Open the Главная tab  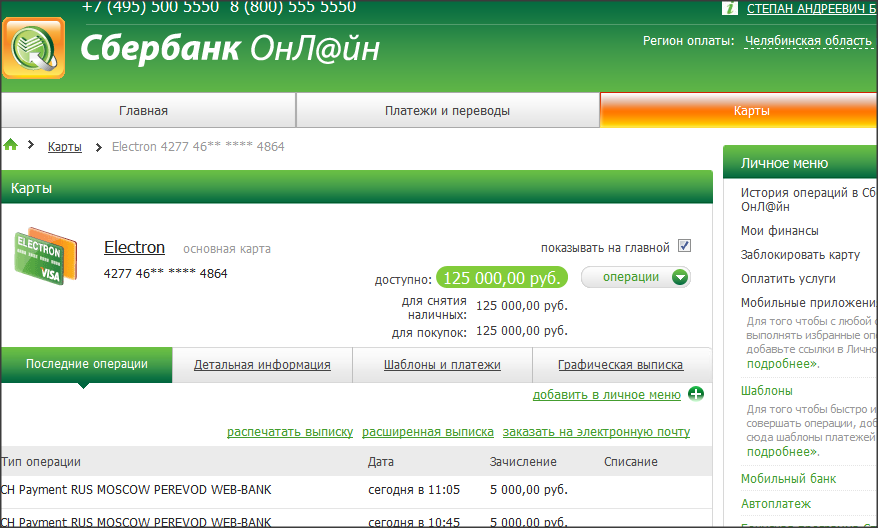point(148,110)
